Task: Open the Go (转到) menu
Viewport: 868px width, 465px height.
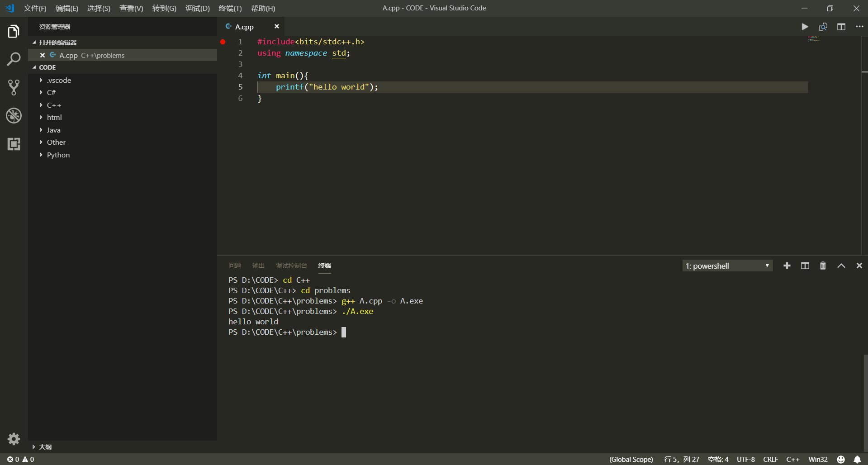Action: (x=164, y=8)
